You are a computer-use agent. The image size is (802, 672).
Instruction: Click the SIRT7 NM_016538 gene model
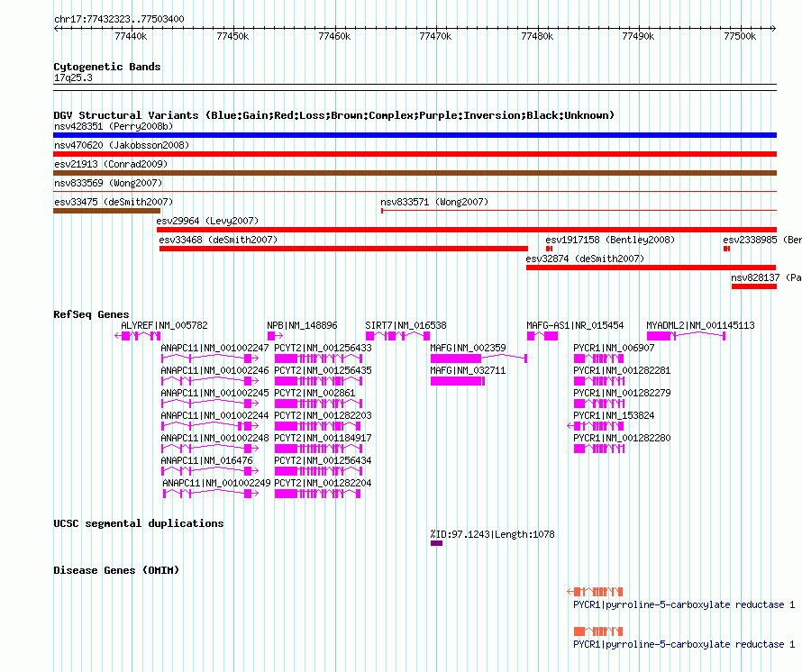pyautogui.click(x=397, y=335)
